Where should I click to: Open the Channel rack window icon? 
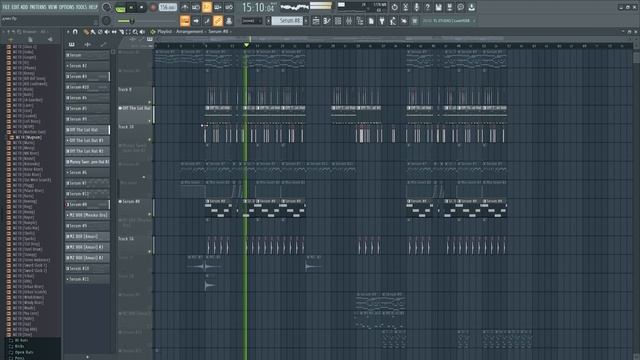pyautogui.click(x=338, y=21)
